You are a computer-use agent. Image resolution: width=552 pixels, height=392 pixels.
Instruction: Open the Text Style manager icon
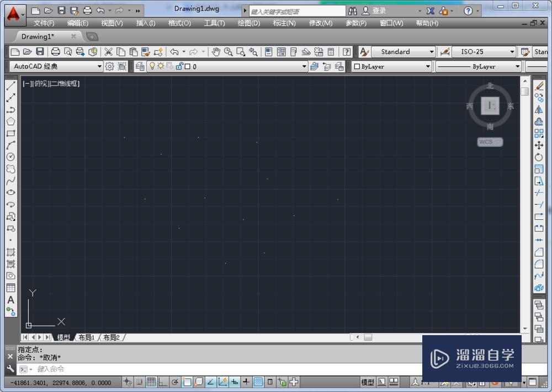pyautogui.click(x=364, y=52)
